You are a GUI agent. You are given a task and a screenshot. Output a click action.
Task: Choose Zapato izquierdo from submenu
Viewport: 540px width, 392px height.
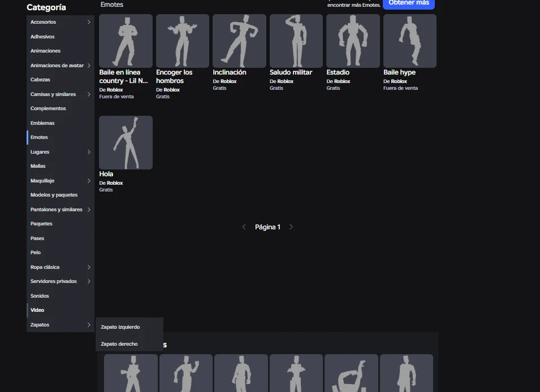coord(120,327)
